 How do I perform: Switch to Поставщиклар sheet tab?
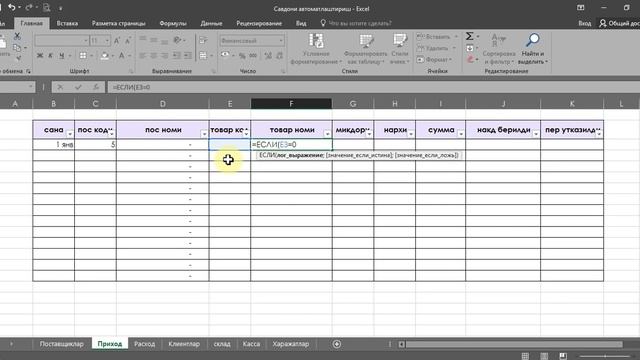62,344
